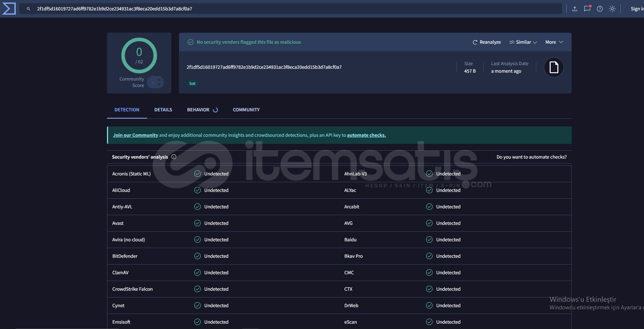Click the check icon for Acronis (Static ML)
Screen dimensions: 644x329
tap(197, 174)
